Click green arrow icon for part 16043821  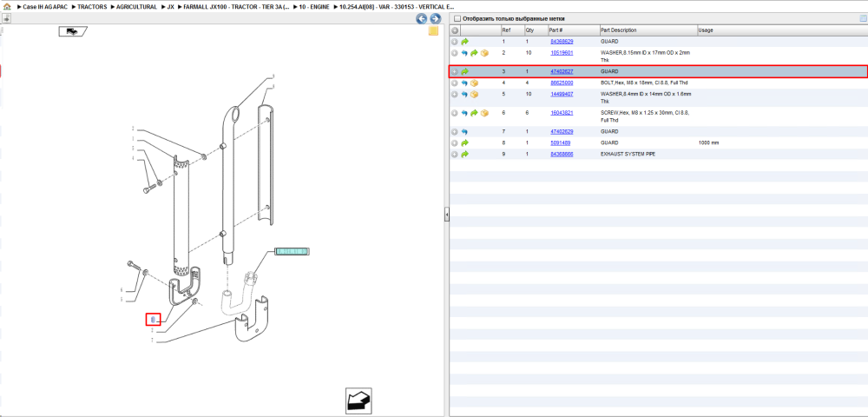click(x=475, y=113)
